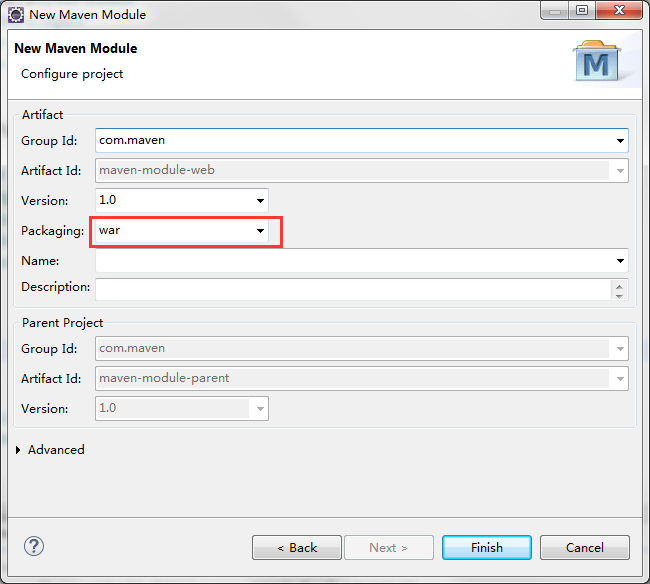
Task: Click into the Description text area
Action: pyautogui.click(x=353, y=289)
